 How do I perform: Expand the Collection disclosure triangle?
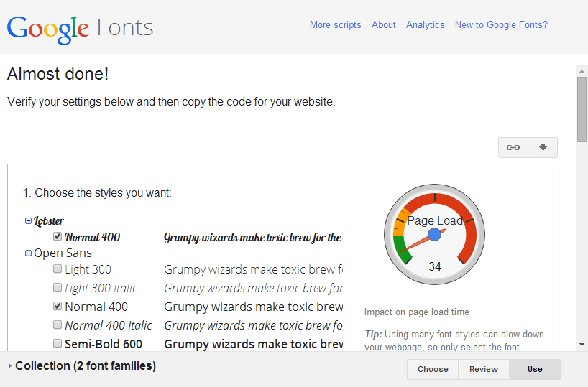[x=10, y=365]
